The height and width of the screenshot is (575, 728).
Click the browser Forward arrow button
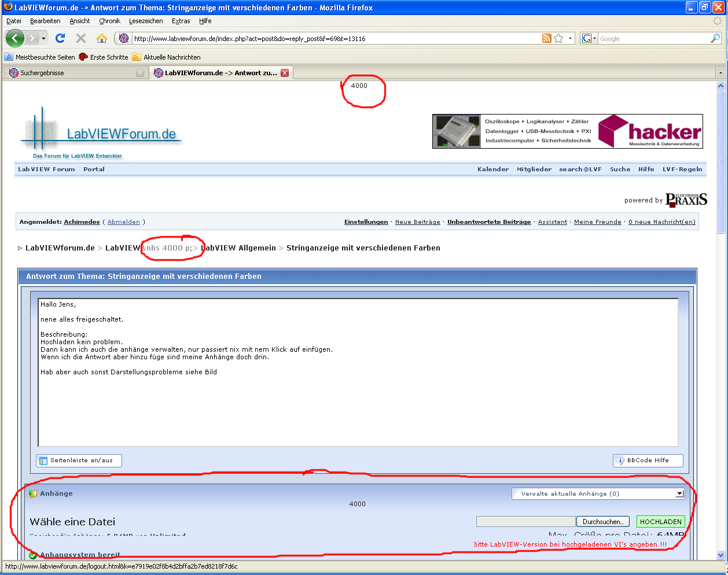click(32, 38)
